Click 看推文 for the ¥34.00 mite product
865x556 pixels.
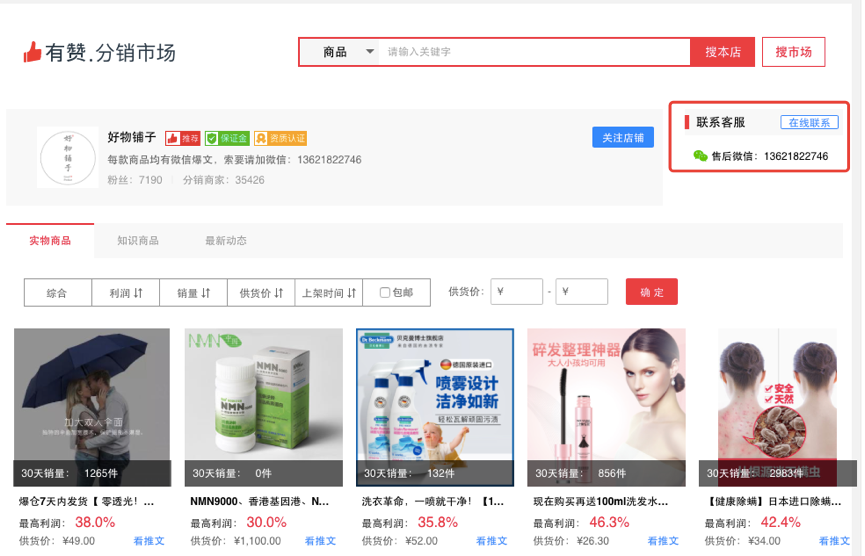click(834, 541)
